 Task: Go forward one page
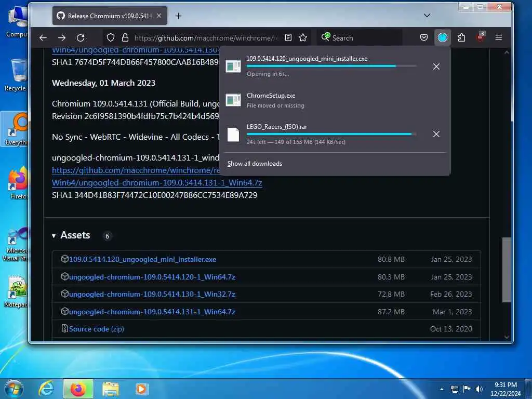pyautogui.click(x=62, y=37)
